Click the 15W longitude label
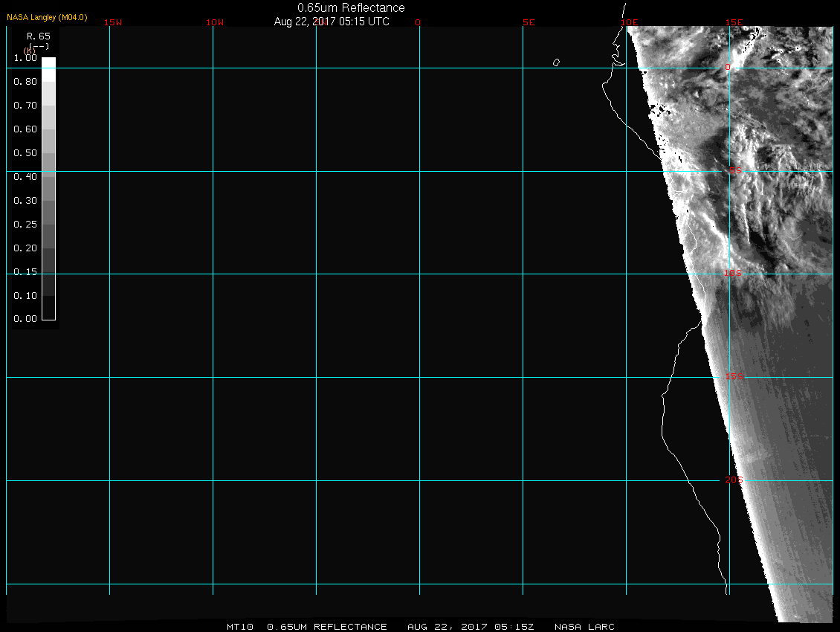Viewport: 840px width, 632px height. click(x=113, y=22)
